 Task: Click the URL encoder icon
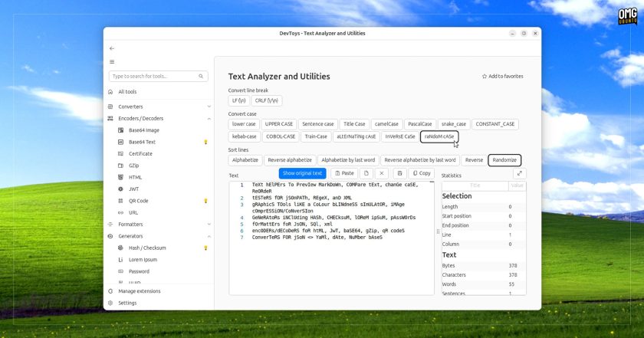click(x=121, y=212)
